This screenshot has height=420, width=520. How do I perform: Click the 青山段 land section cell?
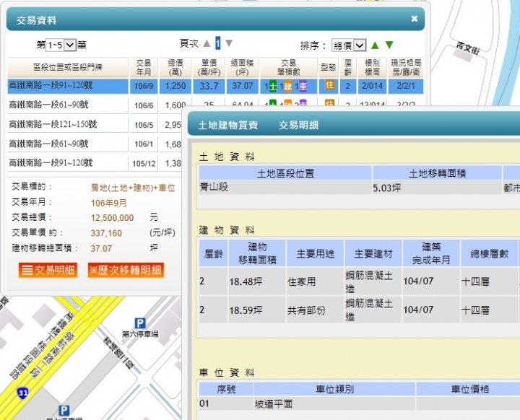[x=285, y=188]
